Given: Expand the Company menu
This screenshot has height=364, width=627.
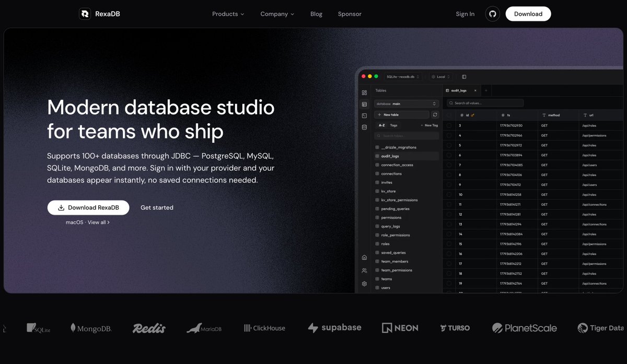Looking at the screenshot, I should click(x=277, y=14).
